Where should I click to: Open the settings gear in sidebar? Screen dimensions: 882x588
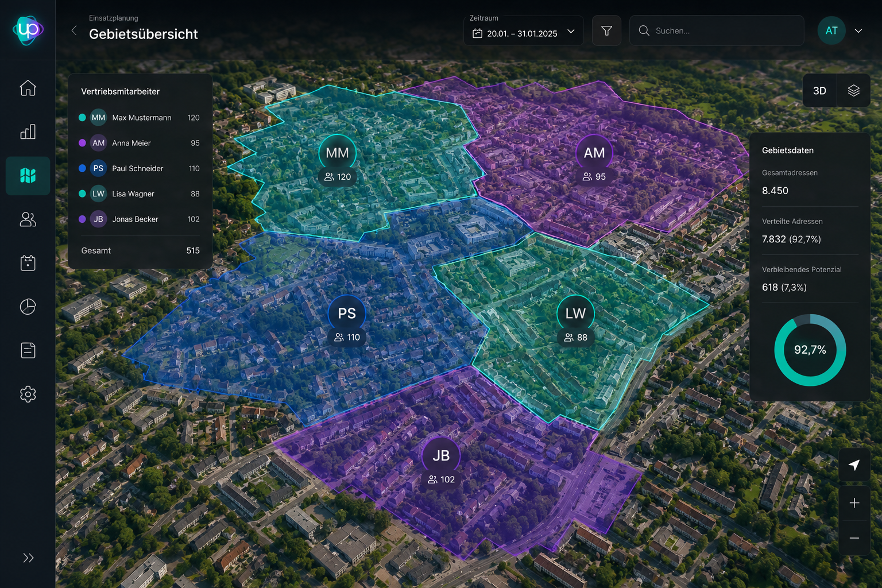click(x=28, y=394)
